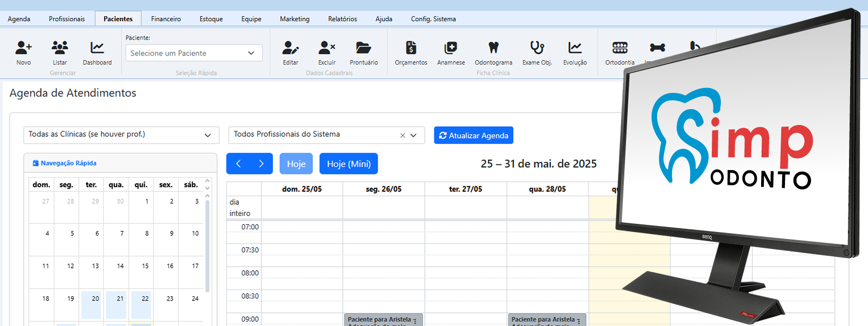The width and height of the screenshot is (868, 326).
Task: Click the Excluir patient icon
Action: [x=327, y=48]
